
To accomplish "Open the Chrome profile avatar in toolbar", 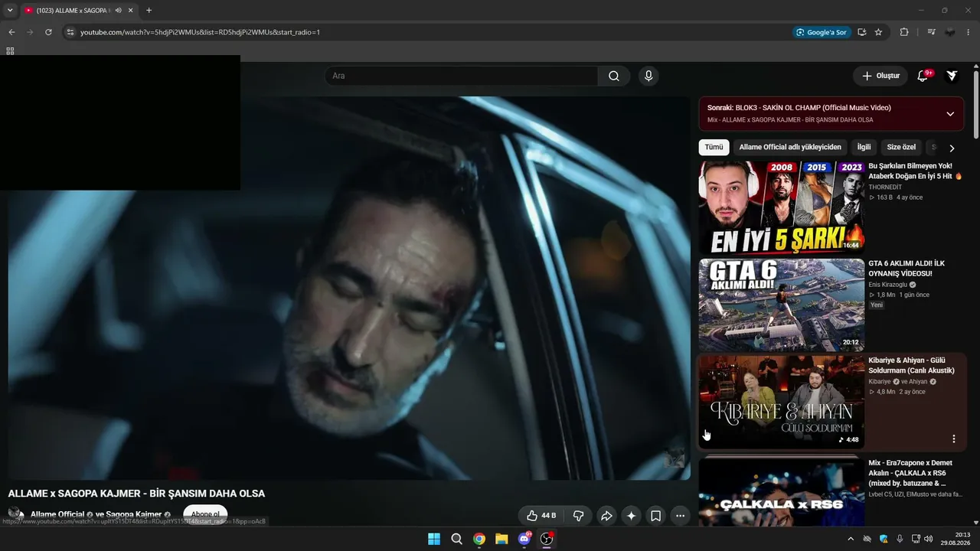I will point(950,32).
